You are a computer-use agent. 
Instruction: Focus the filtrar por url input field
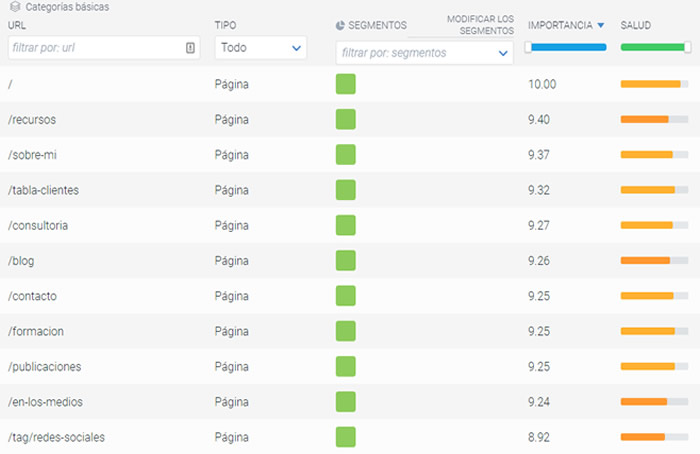[x=95, y=47]
